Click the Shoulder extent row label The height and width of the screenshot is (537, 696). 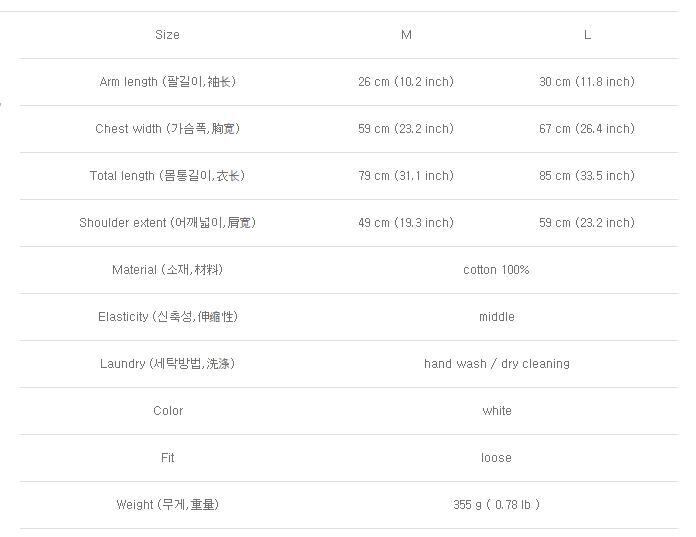(167, 223)
